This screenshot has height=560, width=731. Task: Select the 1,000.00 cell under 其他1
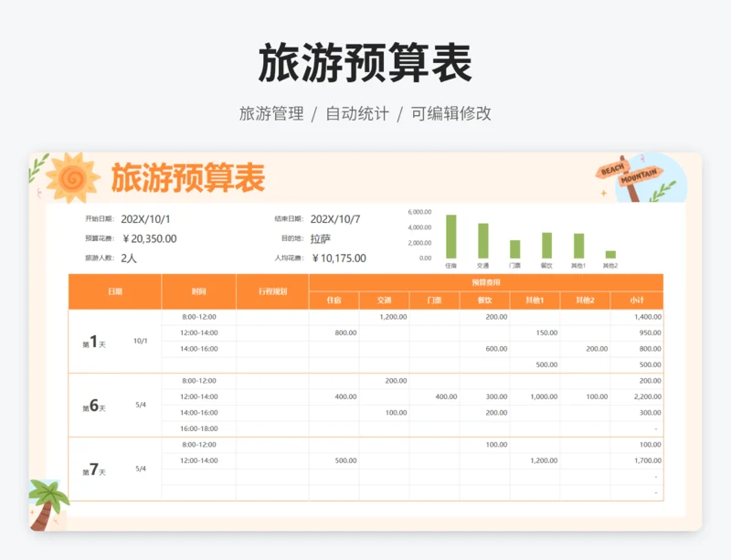pos(535,396)
